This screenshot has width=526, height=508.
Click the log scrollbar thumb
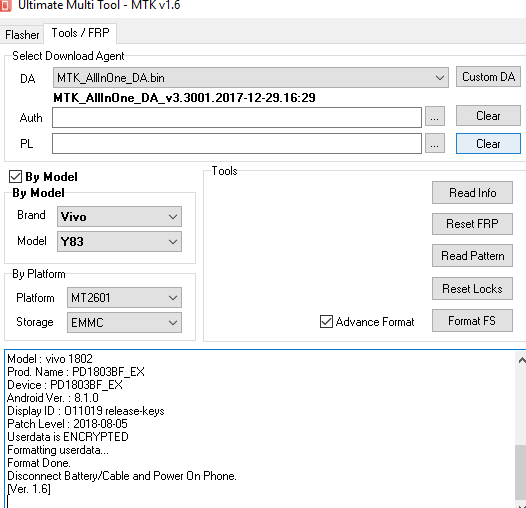pos(521,472)
